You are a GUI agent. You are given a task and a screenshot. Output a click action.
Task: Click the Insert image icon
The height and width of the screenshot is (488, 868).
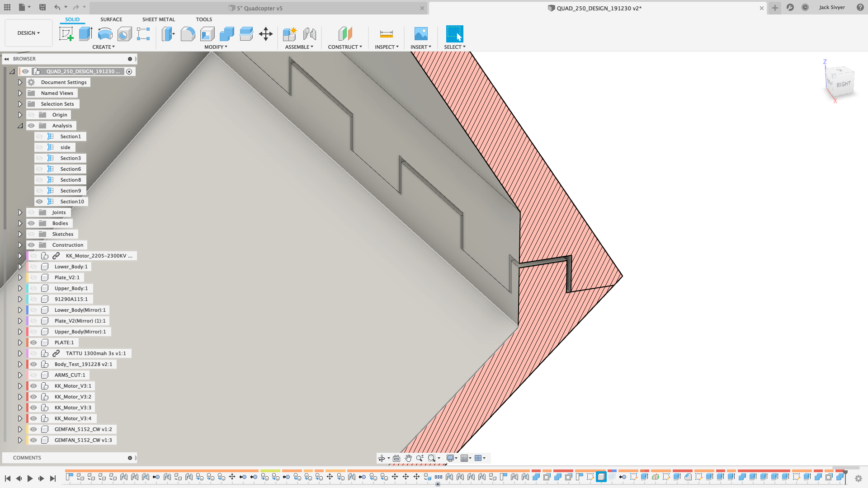(x=420, y=34)
